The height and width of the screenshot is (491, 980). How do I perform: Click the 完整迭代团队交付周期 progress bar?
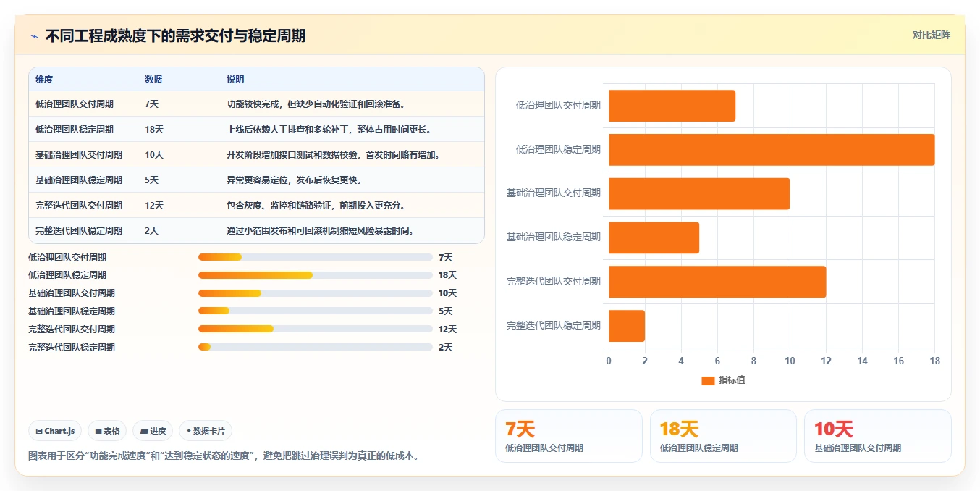pos(316,329)
